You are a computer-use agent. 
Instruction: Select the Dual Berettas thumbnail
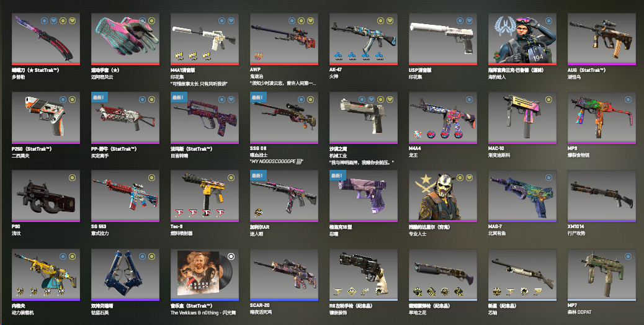[125, 274]
